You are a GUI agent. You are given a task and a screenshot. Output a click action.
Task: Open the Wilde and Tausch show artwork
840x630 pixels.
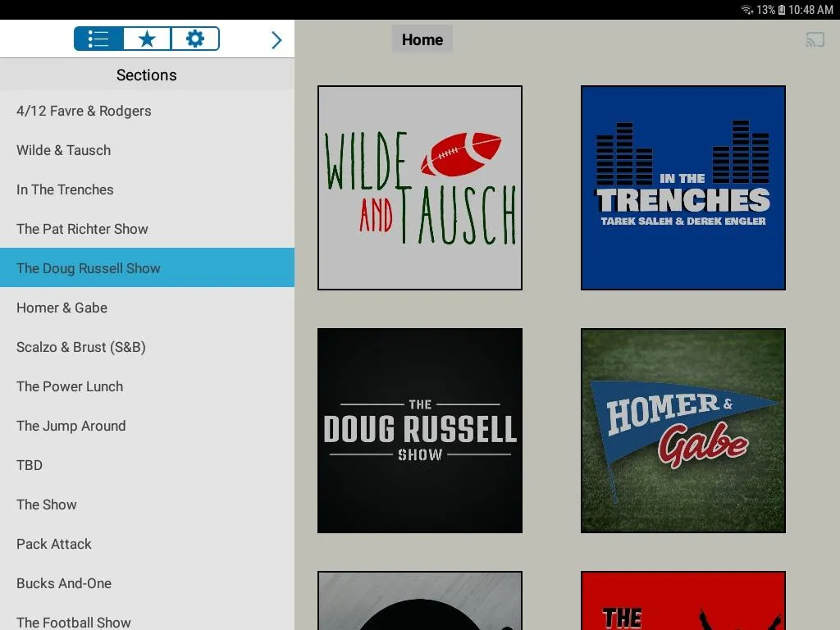419,187
